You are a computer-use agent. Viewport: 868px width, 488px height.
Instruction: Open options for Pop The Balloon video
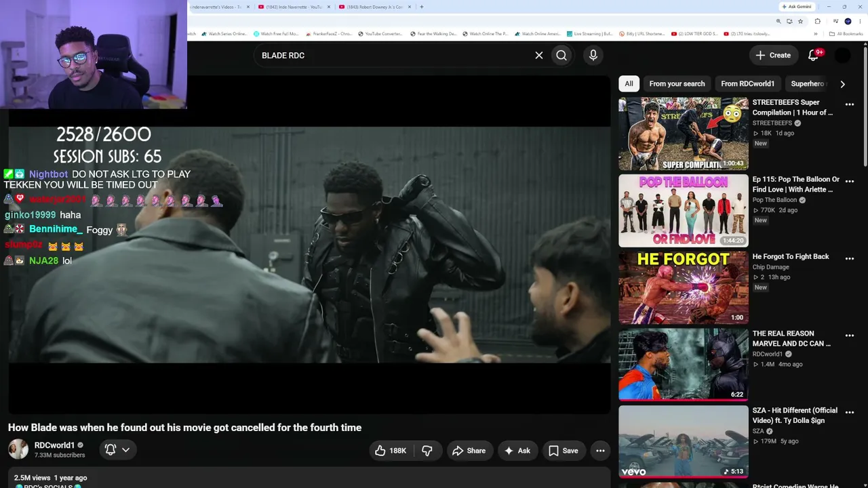click(850, 182)
